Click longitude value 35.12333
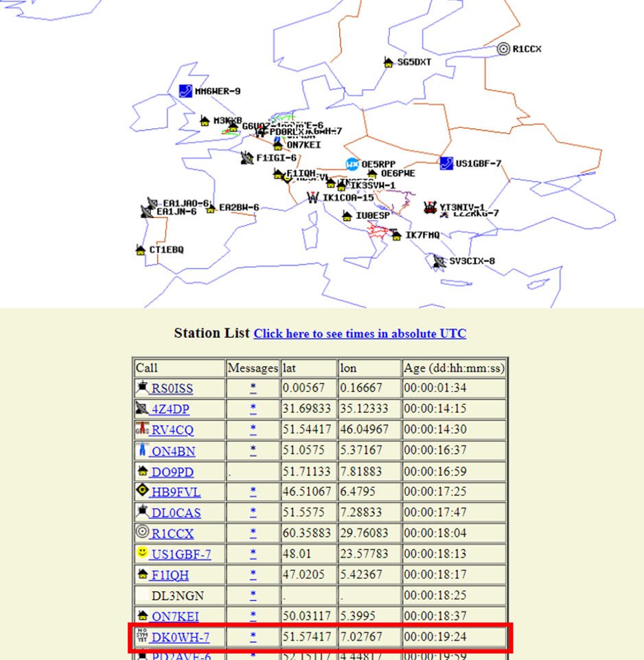The width and height of the screenshot is (644, 660). point(364,409)
